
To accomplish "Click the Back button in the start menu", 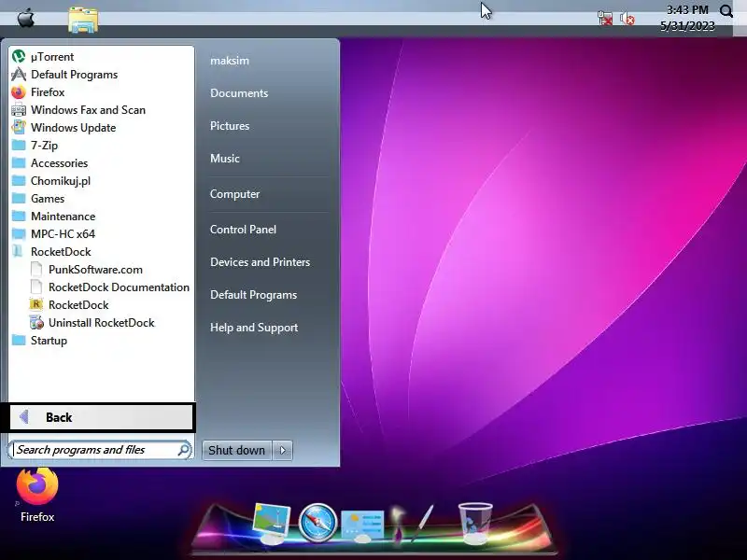I will (101, 417).
